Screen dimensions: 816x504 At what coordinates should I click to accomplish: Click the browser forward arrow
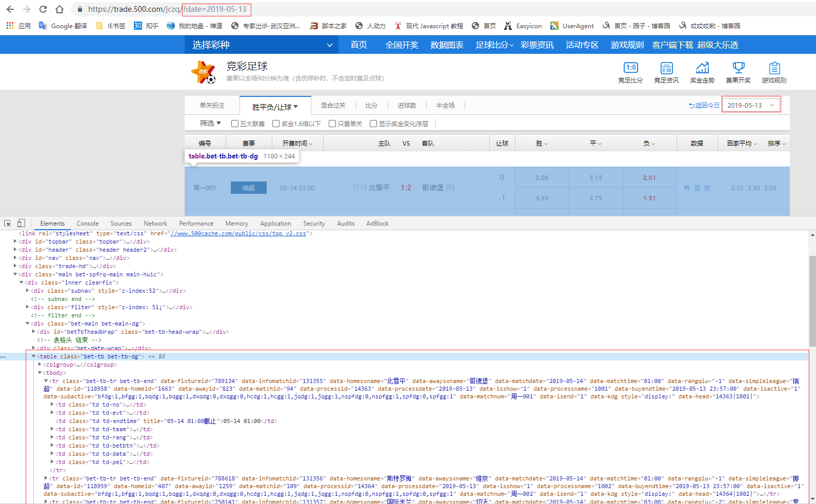(27, 9)
